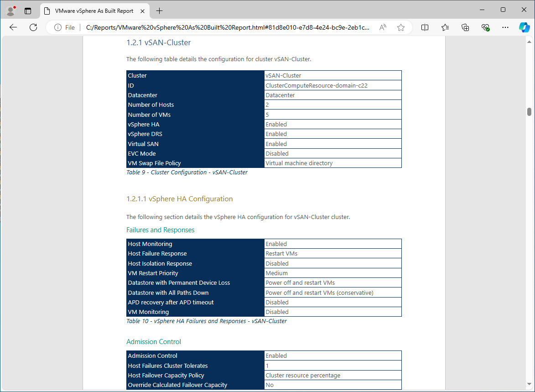Click Datastore with Permanent Device Loss label
Viewport: 535px width, 392px height.
(x=179, y=283)
